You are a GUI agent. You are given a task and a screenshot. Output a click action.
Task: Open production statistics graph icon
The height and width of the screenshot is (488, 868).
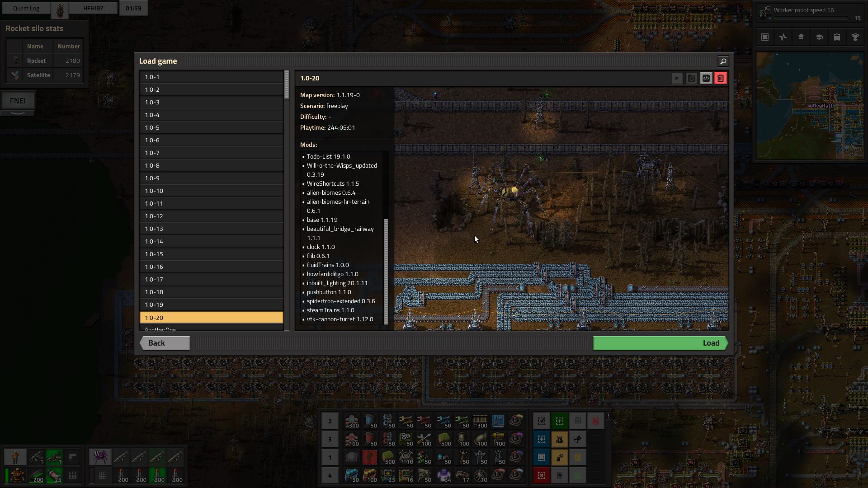coord(783,38)
